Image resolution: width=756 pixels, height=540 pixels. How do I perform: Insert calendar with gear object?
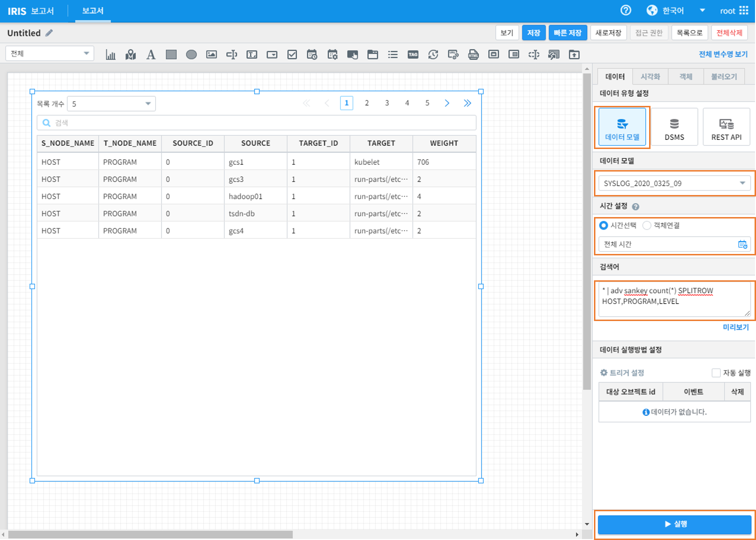pyautogui.click(x=332, y=55)
